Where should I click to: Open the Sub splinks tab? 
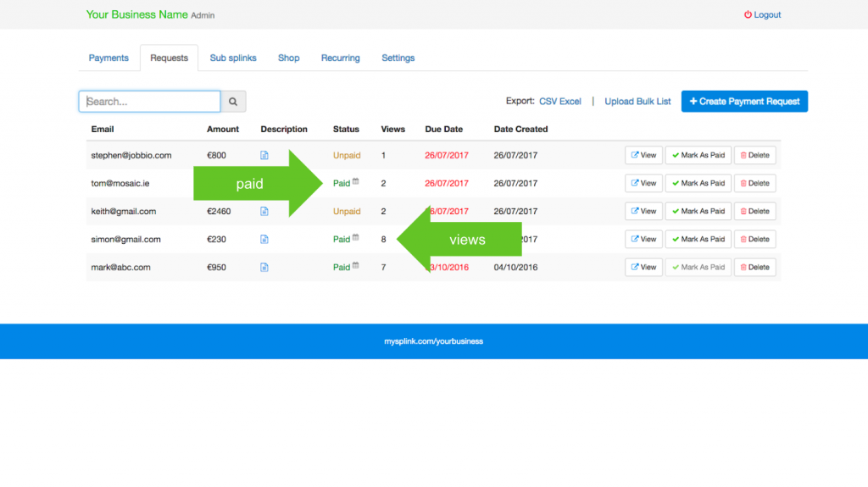point(233,58)
